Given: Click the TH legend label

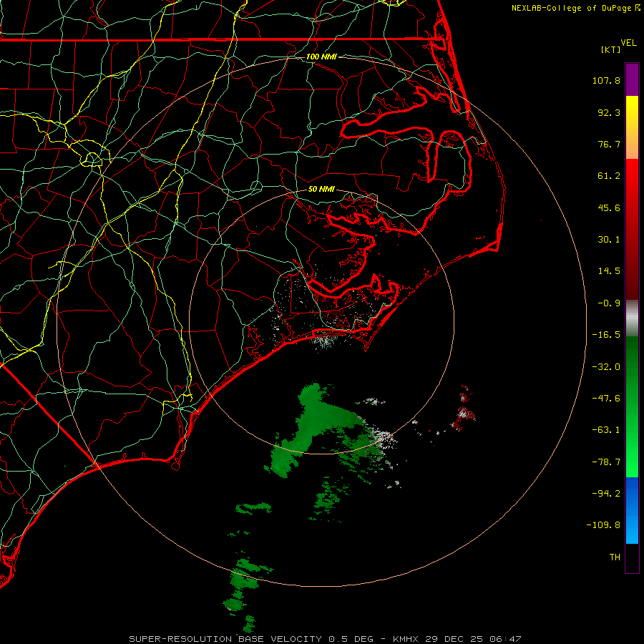Looking at the screenshot, I should (x=615, y=557).
